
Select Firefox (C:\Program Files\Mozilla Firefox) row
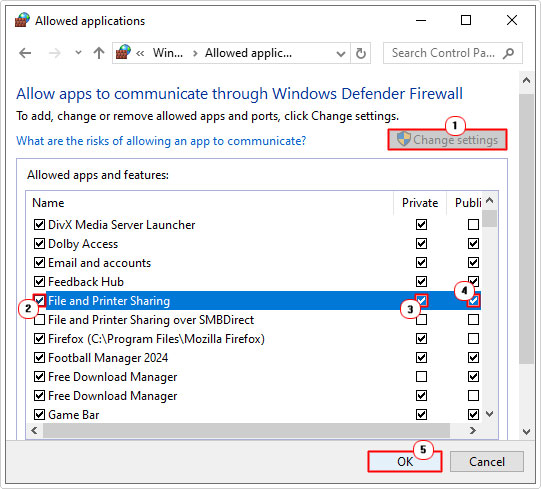(x=156, y=339)
